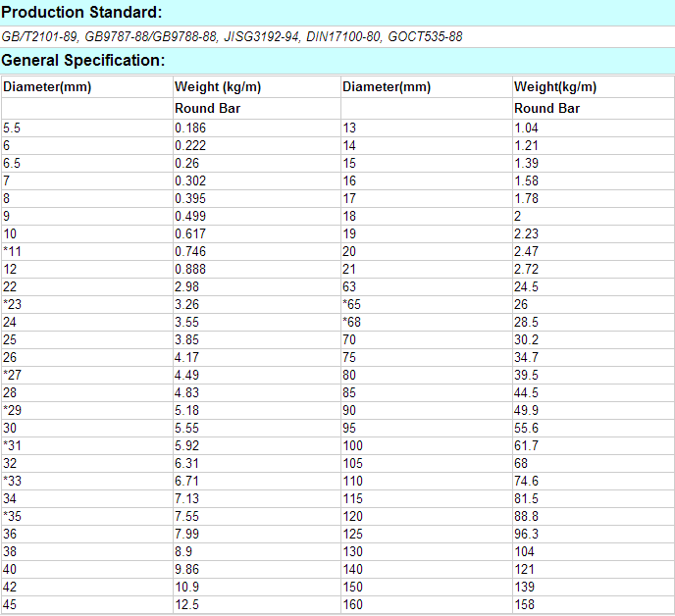
Task: Select the 160 diameter cell
Action: click(351, 604)
